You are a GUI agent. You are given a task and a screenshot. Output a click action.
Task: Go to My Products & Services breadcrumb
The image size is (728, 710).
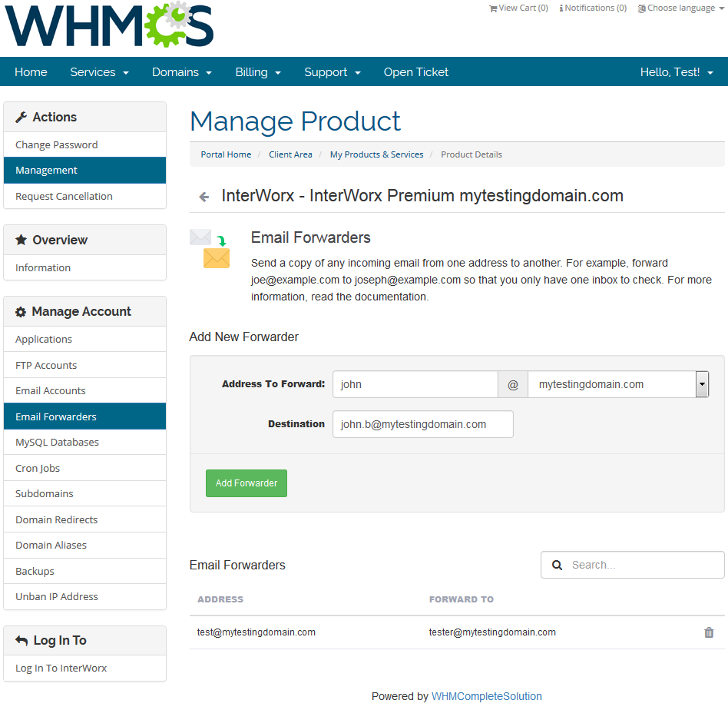point(376,154)
